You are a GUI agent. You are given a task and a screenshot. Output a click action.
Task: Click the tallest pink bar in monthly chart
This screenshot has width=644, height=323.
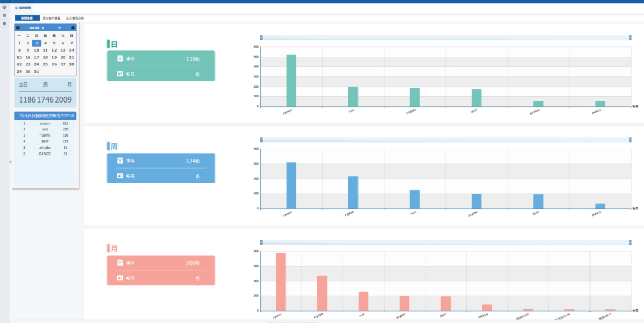click(281, 282)
